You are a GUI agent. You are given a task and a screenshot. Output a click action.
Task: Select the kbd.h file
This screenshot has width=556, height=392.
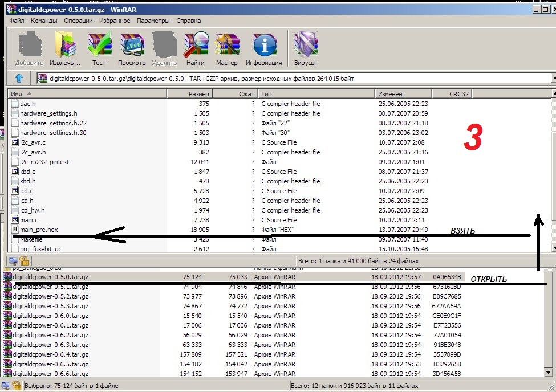pos(28,181)
